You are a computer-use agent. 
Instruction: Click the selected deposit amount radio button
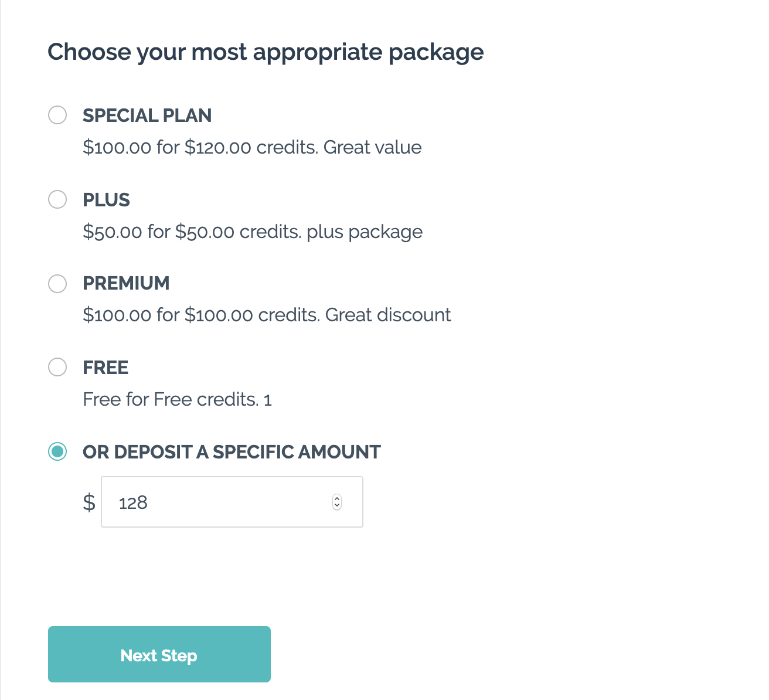pyautogui.click(x=57, y=451)
